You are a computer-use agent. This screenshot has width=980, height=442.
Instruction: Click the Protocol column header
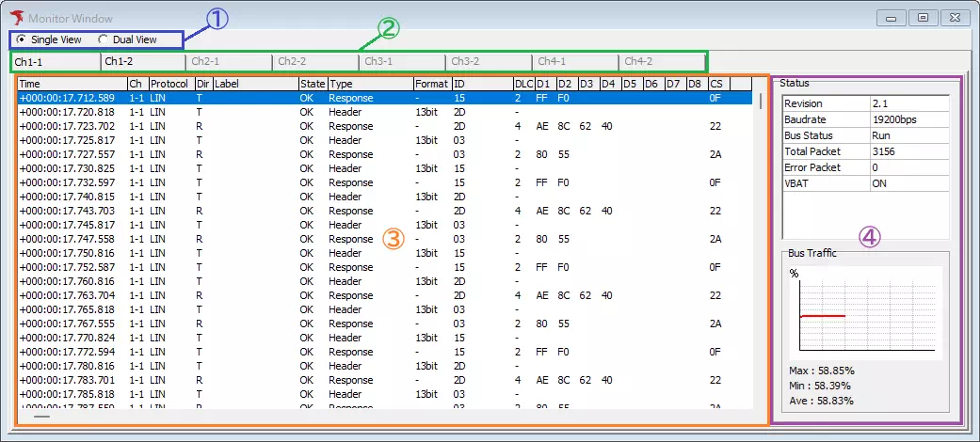[x=170, y=84]
